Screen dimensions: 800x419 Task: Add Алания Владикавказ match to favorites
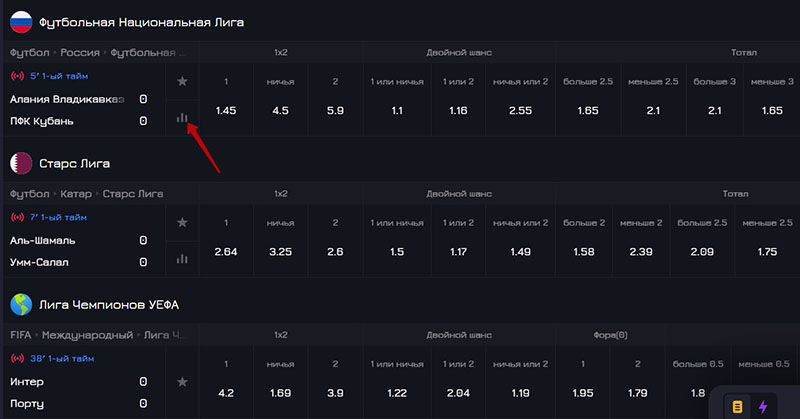tap(182, 81)
